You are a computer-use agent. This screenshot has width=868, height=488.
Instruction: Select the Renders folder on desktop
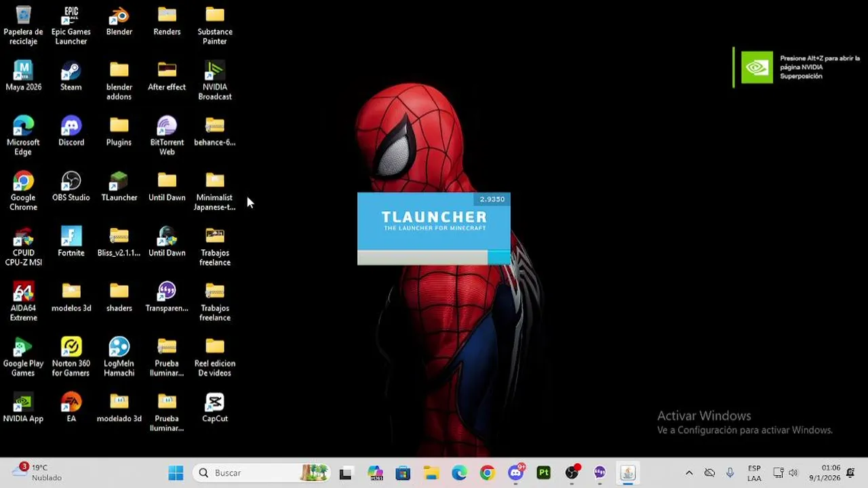(167, 21)
